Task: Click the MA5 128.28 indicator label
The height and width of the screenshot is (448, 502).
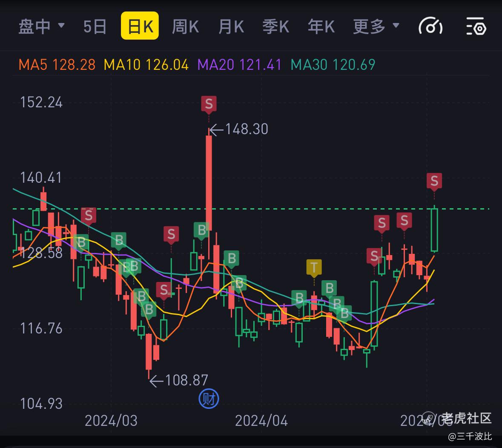Action: point(57,65)
